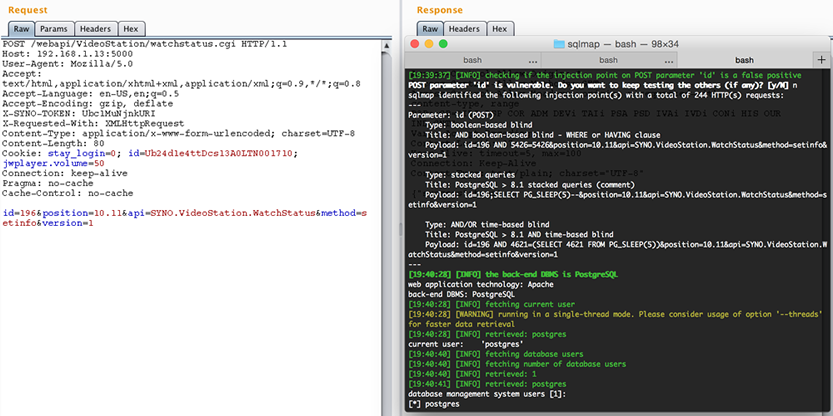
Task: Click the 'X-SYNO-TOKEN: Ubc1MuNjnkURI' header line
Action: pos(79,114)
